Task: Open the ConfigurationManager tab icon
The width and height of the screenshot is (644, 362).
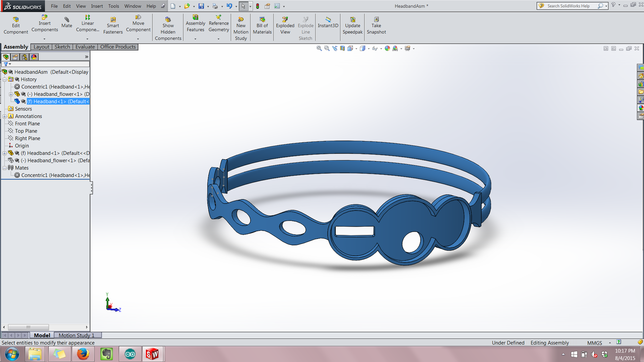Action: tap(24, 57)
